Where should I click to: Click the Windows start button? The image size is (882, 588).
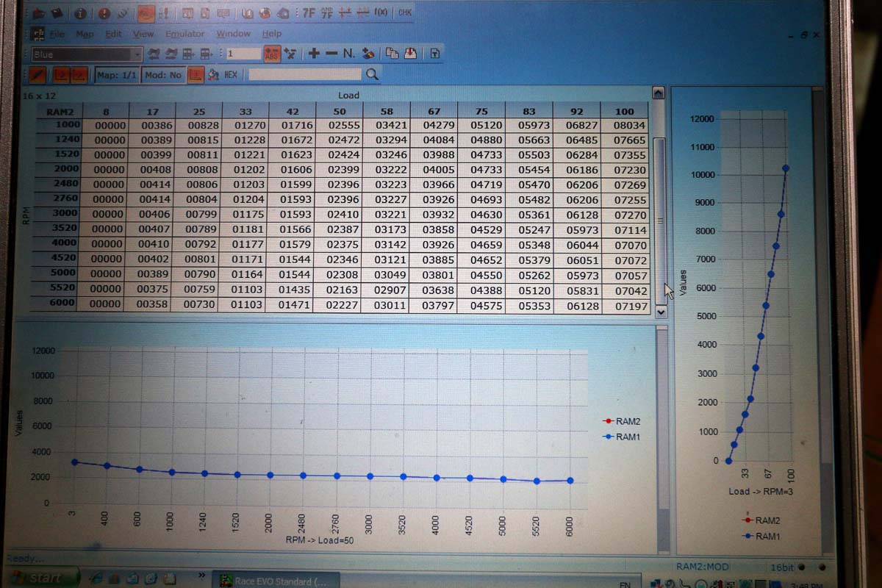(x=37, y=578)
